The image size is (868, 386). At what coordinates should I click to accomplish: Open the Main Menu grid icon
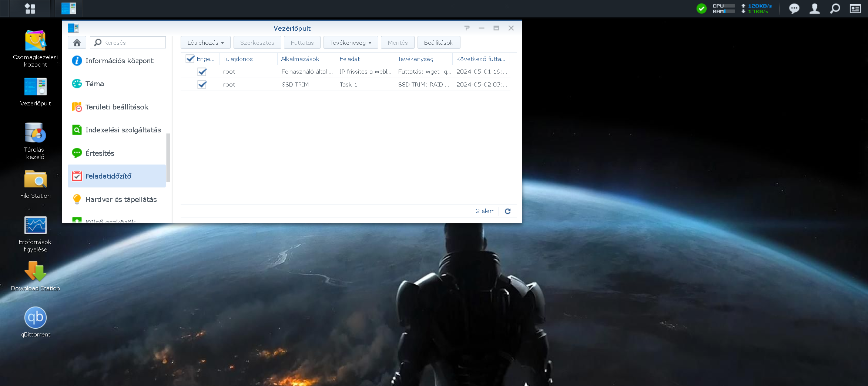[30, 9]
